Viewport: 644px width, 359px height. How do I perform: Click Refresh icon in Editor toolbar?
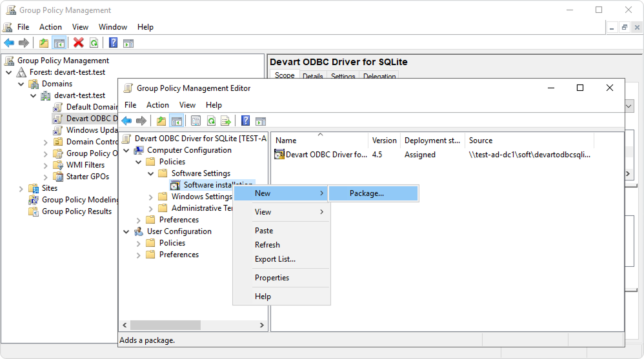[x=211, y=121]
